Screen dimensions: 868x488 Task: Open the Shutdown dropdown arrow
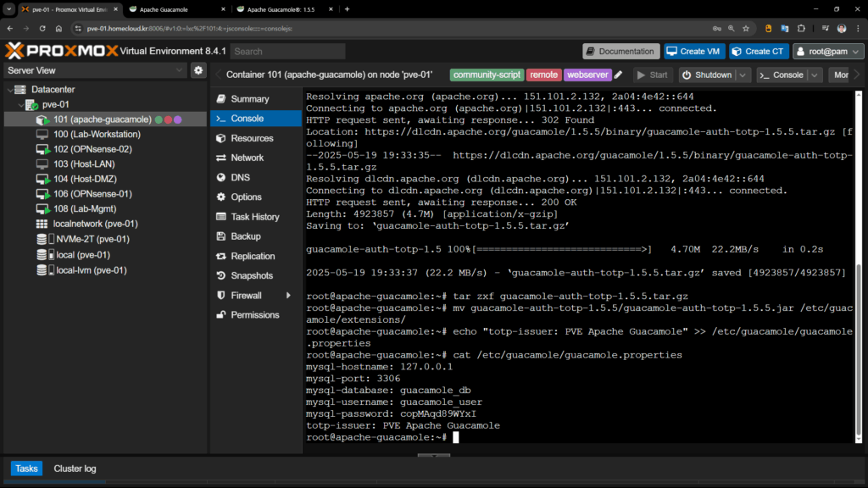743,75
